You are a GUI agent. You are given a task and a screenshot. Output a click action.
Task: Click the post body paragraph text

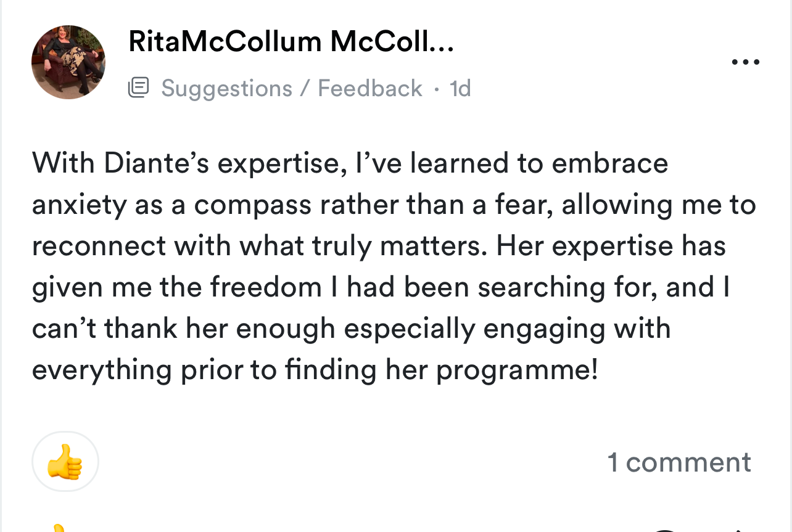395,266
